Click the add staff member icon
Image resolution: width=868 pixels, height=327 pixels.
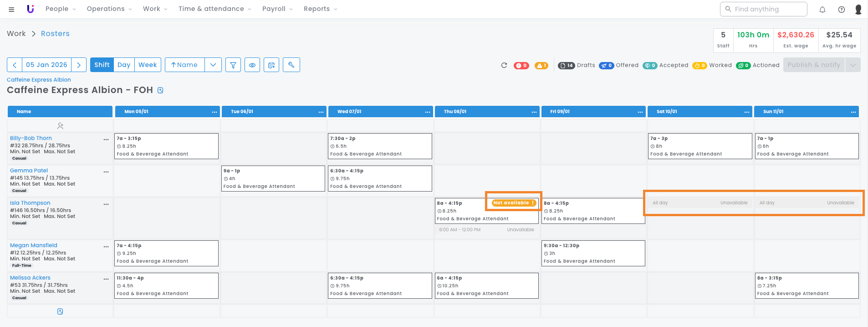[60, 126]
